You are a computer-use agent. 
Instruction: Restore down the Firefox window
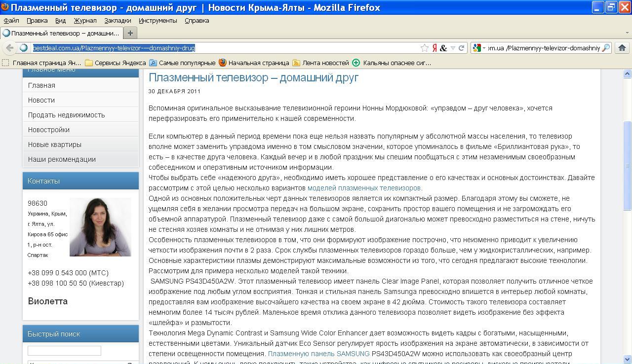(x=611, y=7)
